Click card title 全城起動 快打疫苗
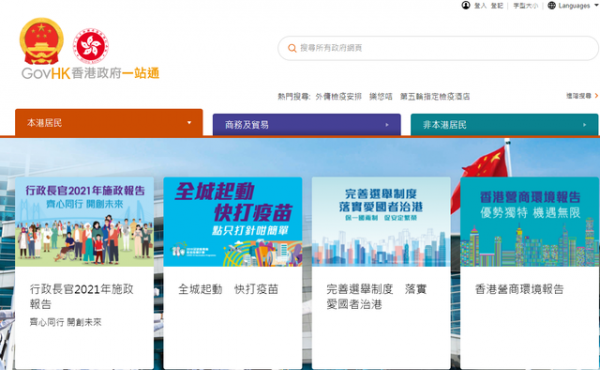The image size is (600, 370). click(228, 289)
